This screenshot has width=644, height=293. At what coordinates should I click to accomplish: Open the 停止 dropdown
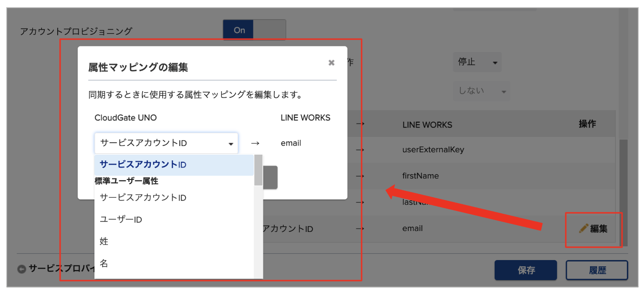point(477,62)
